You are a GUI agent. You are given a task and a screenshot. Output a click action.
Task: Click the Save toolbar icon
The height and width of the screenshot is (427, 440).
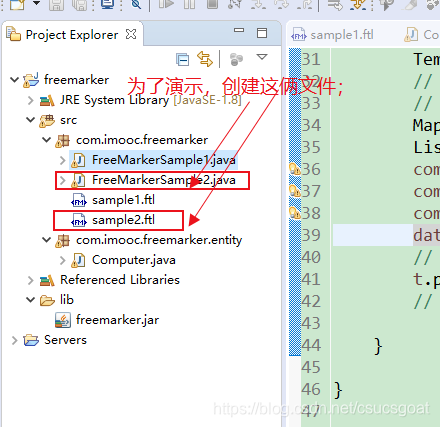(56, 4)
